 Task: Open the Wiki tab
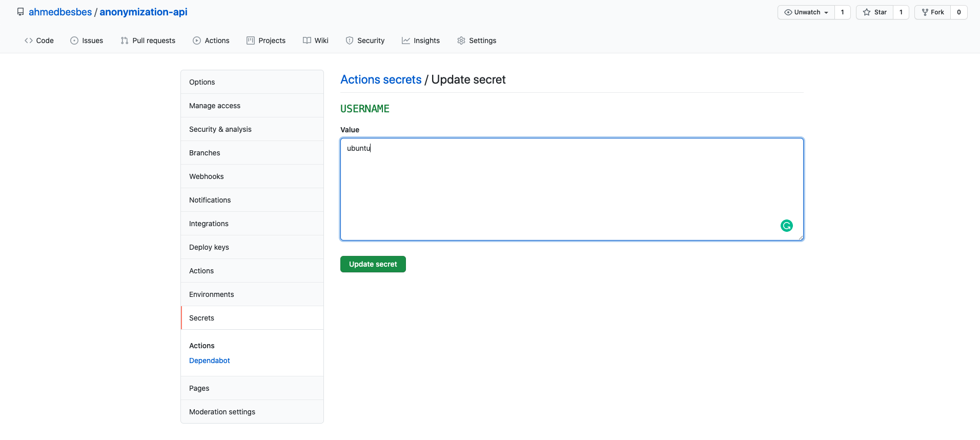click(316, 41)
